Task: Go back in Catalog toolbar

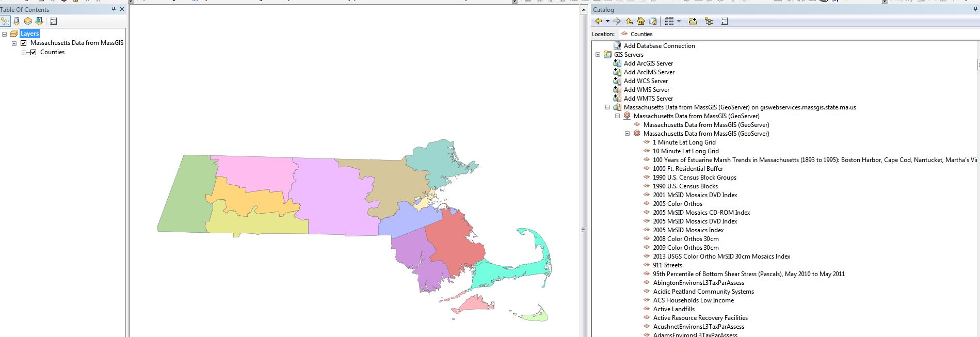Action: pos(599,21)
